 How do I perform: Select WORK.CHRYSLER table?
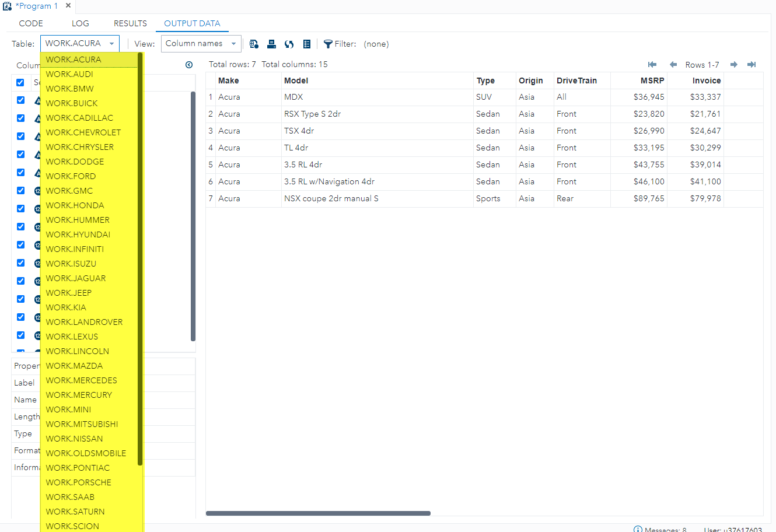coord(89,147)
